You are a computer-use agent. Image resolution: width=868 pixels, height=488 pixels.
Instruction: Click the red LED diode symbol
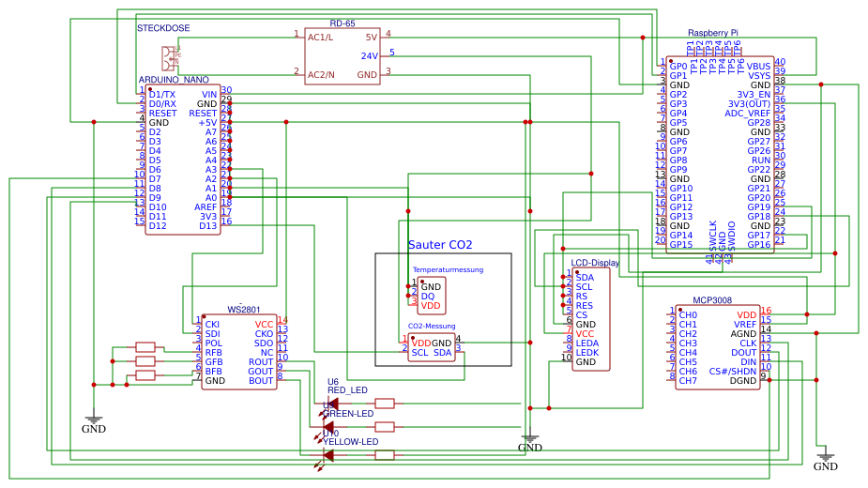[x=331, y=404]
